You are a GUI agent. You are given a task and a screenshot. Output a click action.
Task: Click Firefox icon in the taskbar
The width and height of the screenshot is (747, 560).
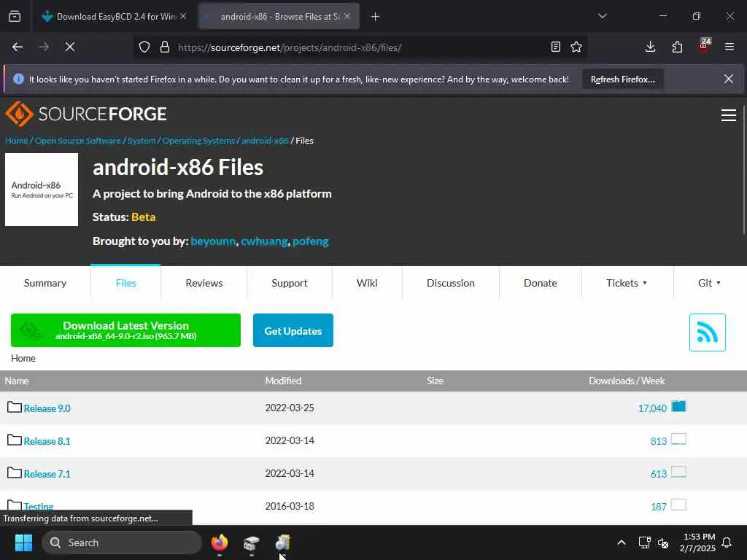click(219, 542)
